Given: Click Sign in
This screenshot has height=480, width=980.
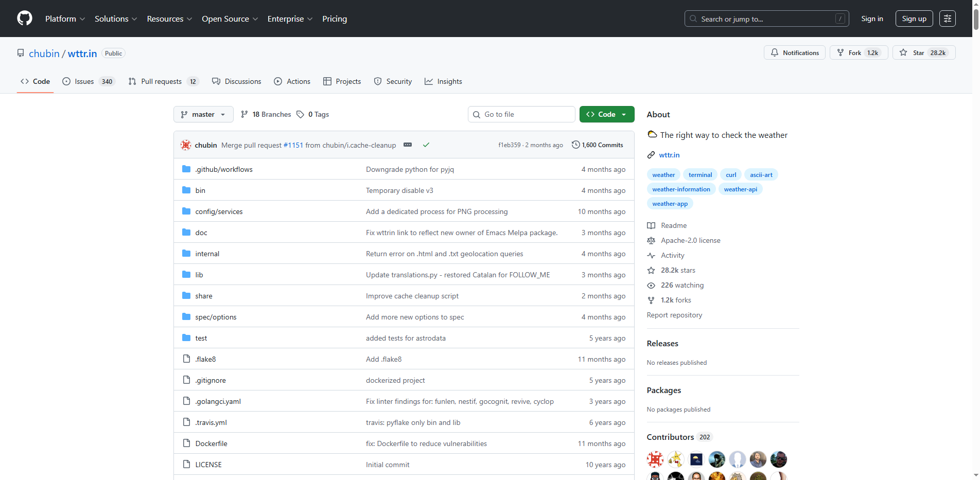Looking at the screenshot, I should coord(872,19).
